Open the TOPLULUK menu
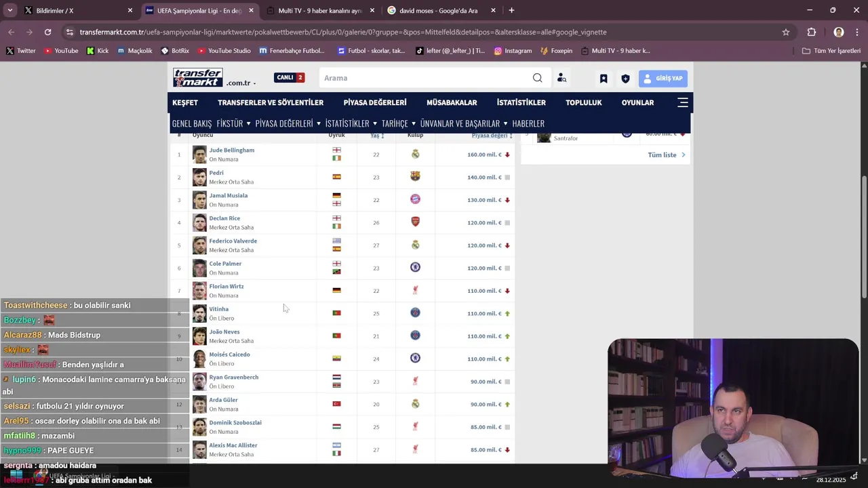The image size is (868, 488). tap(584, 102)
